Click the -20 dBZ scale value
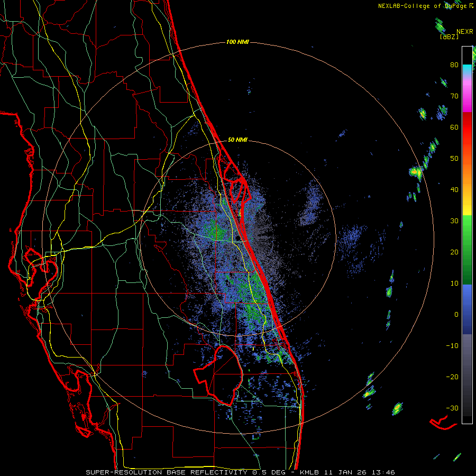This screenshot has width=476, height=476. click(x=452, y=377)
